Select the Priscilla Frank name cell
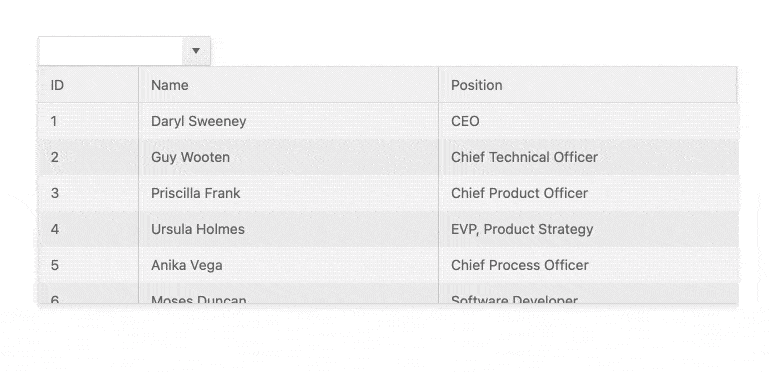This screenshot has width=770, height=372. 289,193
